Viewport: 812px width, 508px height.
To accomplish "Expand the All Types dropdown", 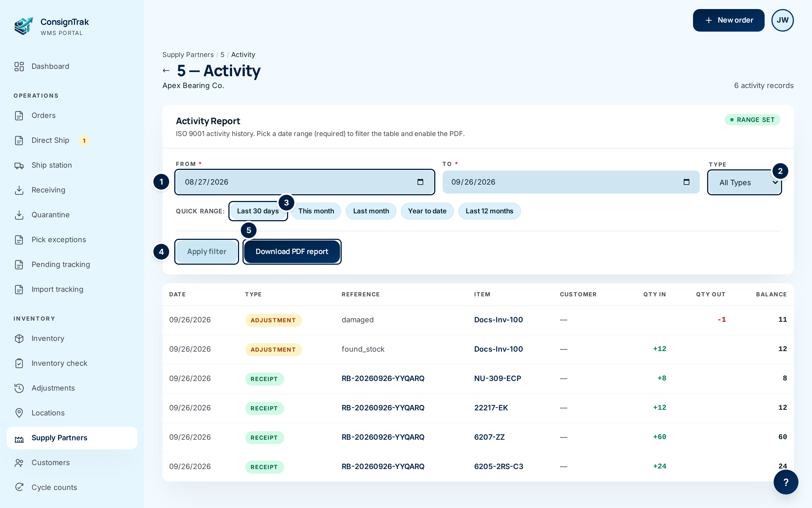I will (x=745, y=182).
